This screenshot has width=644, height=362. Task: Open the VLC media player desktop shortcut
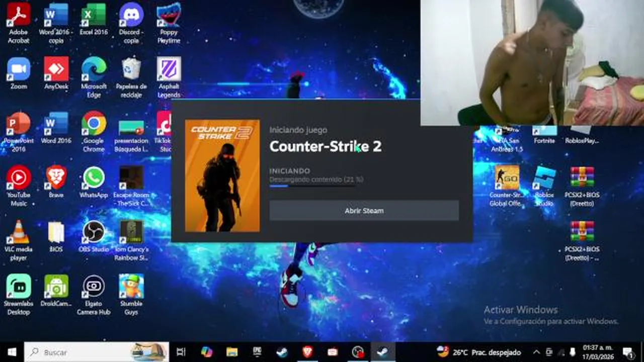(x=19, y=240)
